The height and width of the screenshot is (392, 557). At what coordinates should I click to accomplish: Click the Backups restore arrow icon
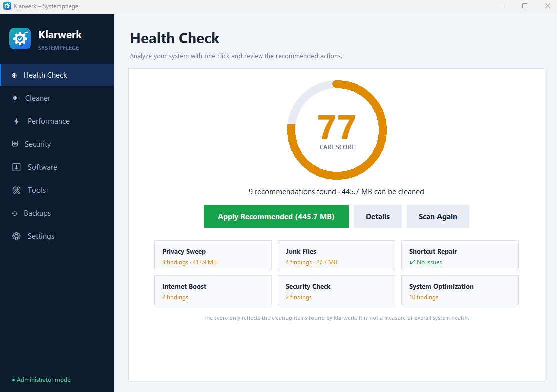(x=14, y=213)
